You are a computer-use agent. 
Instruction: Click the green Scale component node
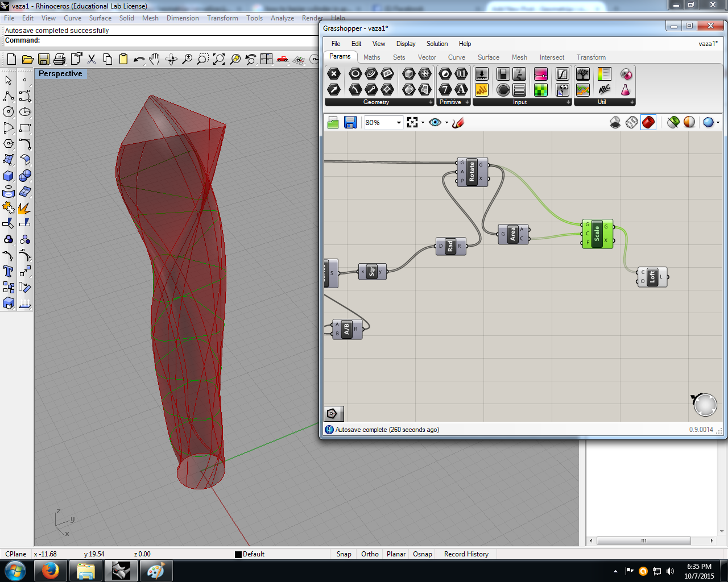click(x=597, y=234)
